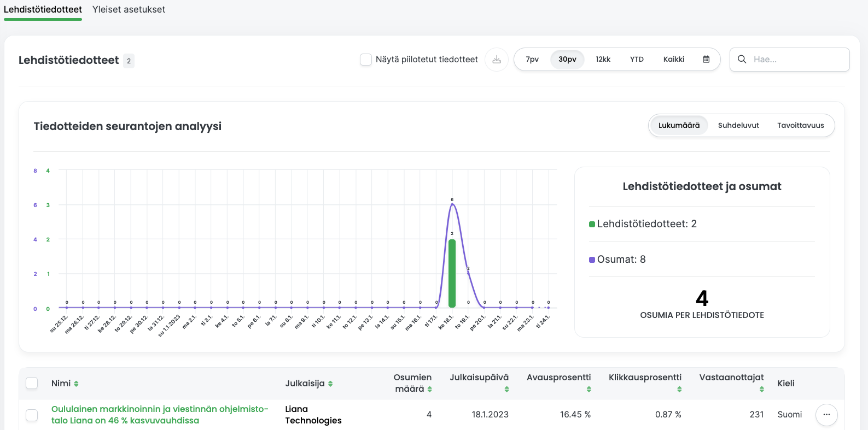Switch chart to Suhdeluvut view
Image resolution: width=868 pixels, height=430 pixels.
click(738, 125)
